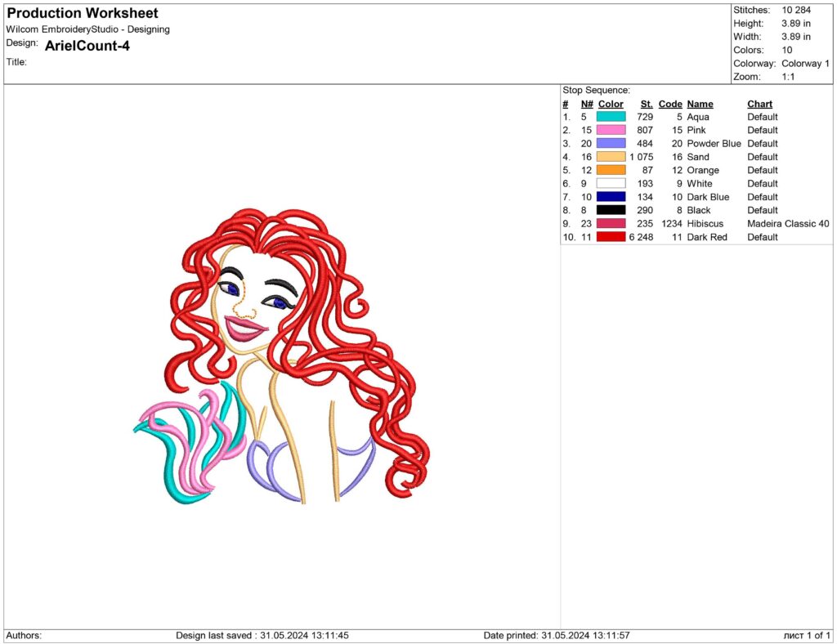Click the Colorway 1 value field
This screenshot has width=837, height=644.
coord(804,63)
